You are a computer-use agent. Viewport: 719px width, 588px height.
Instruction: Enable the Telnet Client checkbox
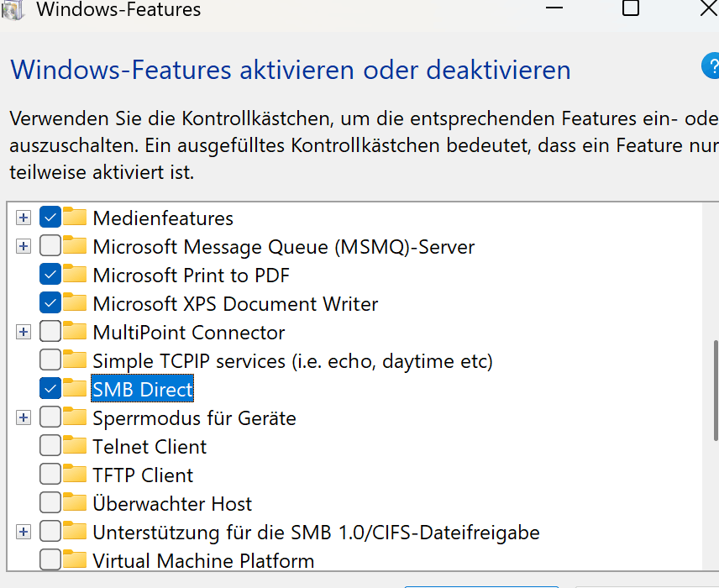tap(50, 446)
